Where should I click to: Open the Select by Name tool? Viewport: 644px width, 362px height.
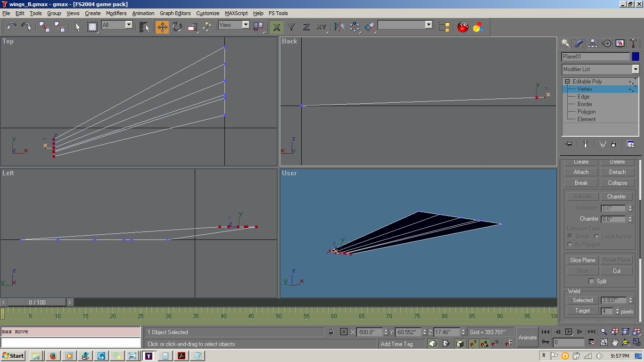[x=144, y=27]
